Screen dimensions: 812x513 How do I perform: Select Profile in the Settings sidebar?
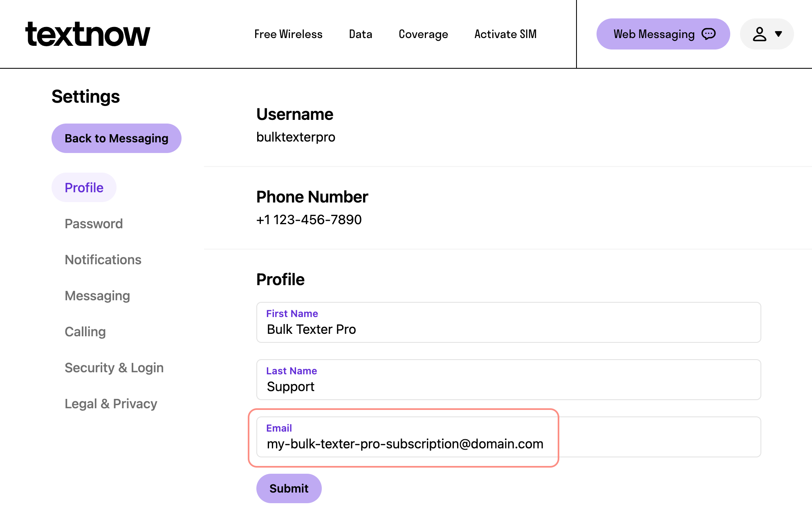(84, 187)
